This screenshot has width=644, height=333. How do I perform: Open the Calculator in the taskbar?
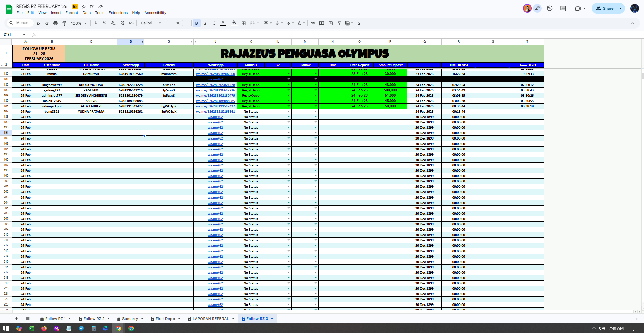pos(94,328)
